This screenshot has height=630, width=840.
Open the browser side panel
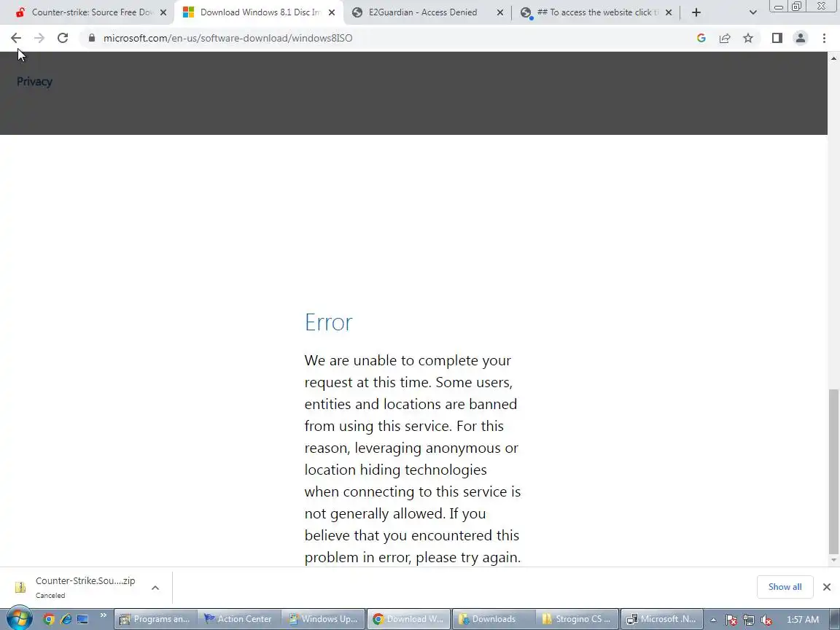(x=777, y=38)
